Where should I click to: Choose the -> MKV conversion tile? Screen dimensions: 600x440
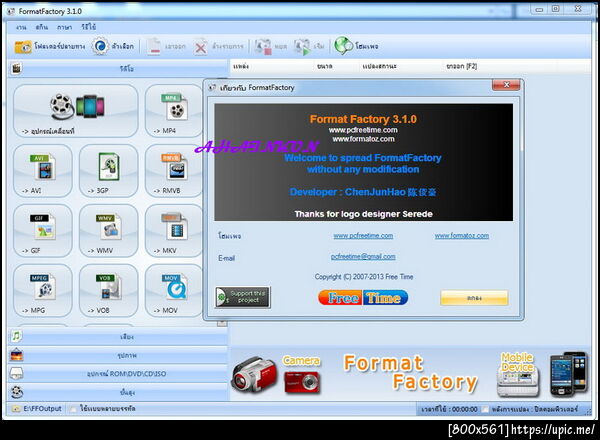(x=174, y=230)
